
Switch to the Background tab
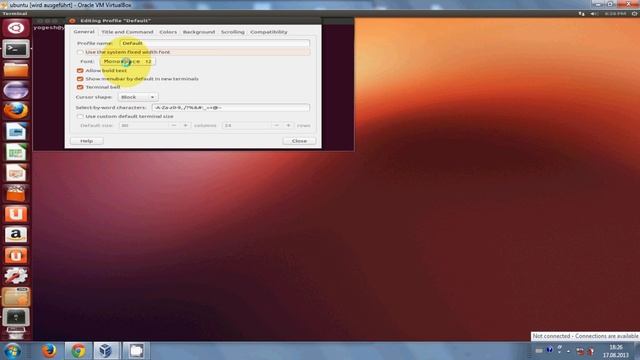click(x=199, y=32)
